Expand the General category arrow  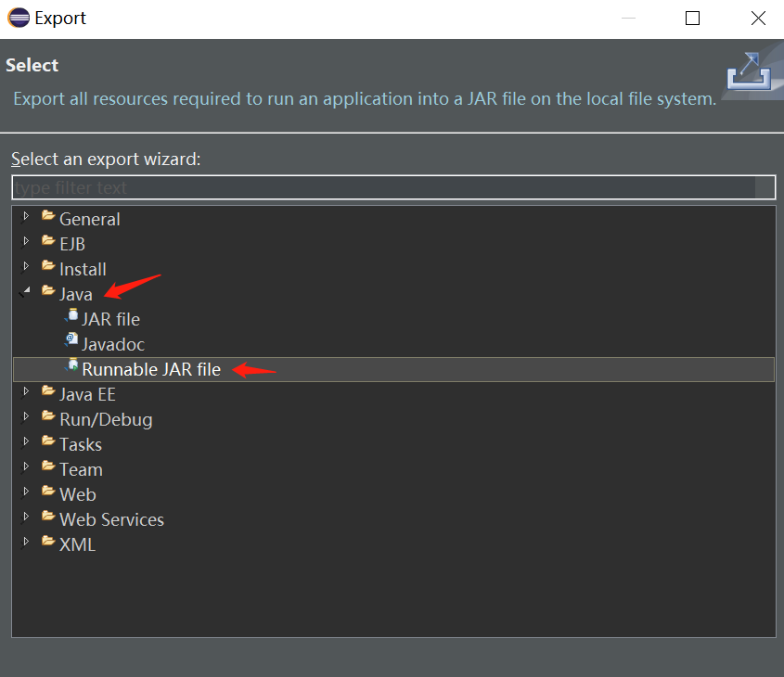coord(26,216)
